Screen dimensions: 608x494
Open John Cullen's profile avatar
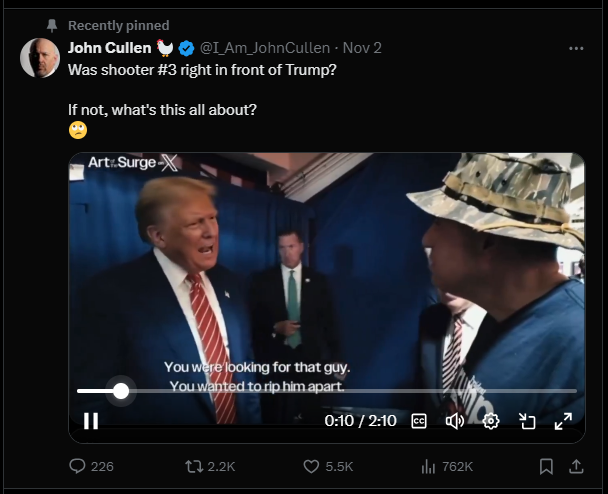coord(40,58)
